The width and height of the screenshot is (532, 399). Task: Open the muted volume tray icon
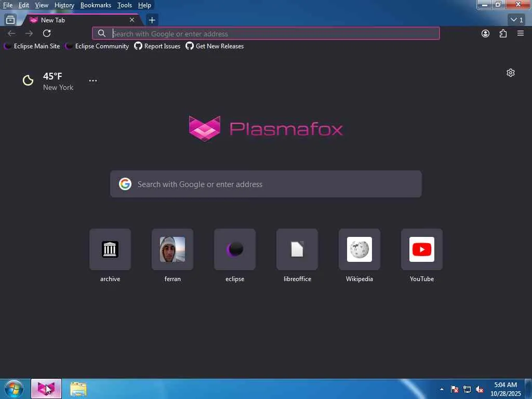tap(480, 389)
